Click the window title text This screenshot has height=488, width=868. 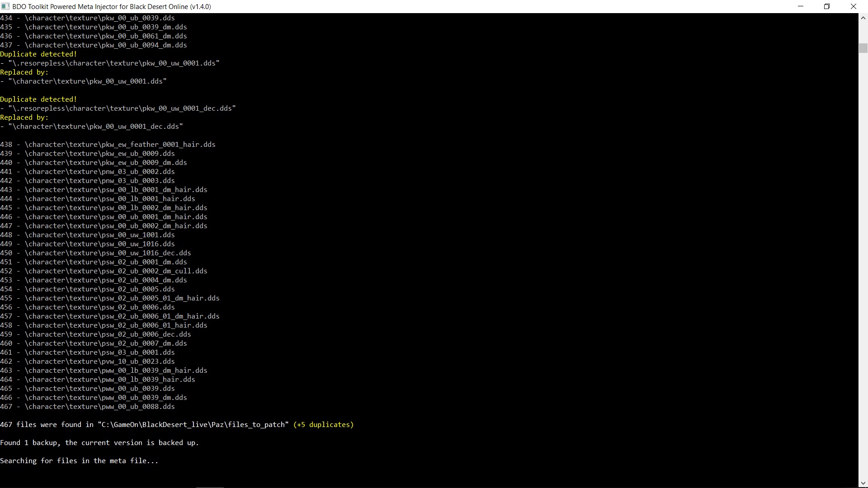click(112, 6)
